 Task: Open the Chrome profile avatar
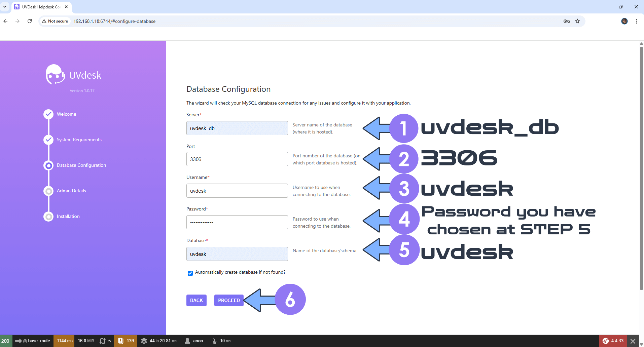pos(624,21)
